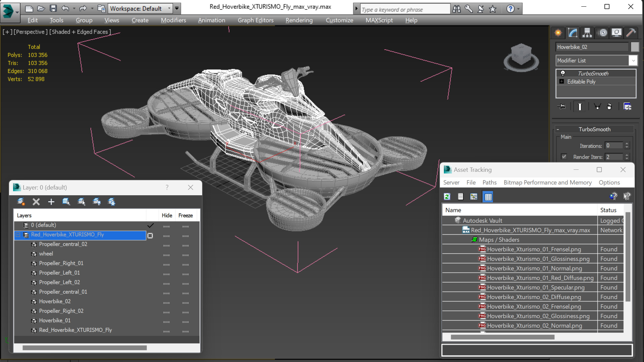Toggle TurboSmooth modifier lightbulb

(563, 73)
